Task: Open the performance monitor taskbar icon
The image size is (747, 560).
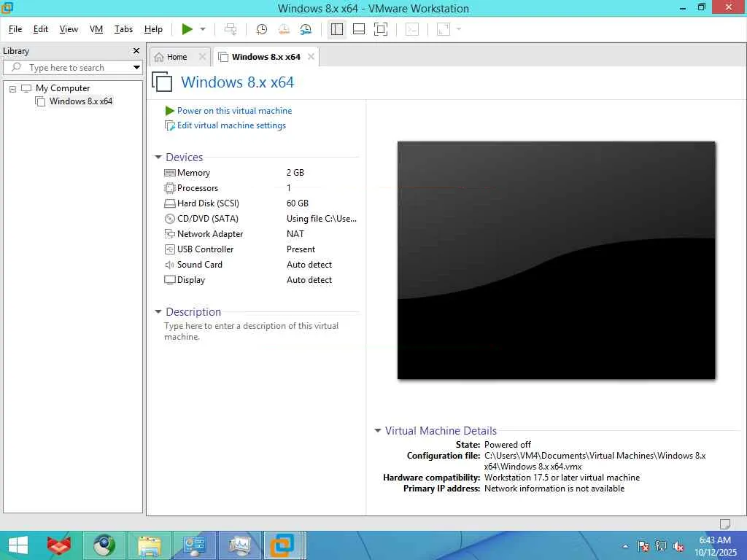Action: [x=239, y=545]
